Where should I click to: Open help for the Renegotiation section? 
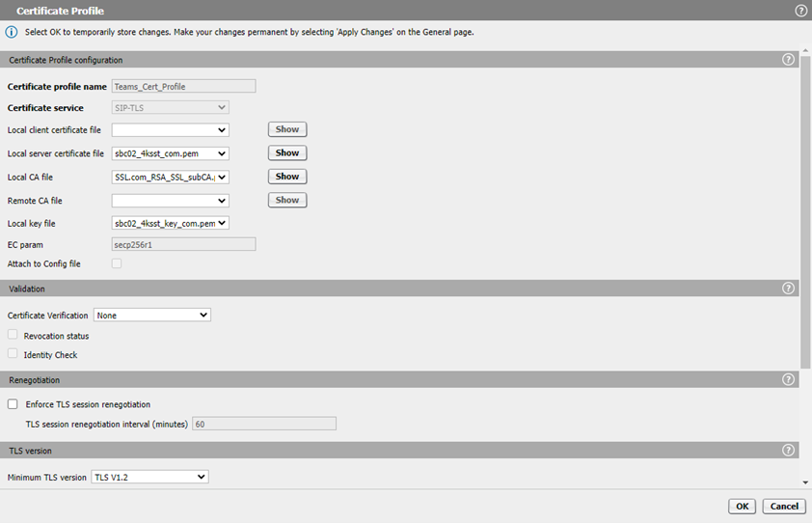(788, 379)
